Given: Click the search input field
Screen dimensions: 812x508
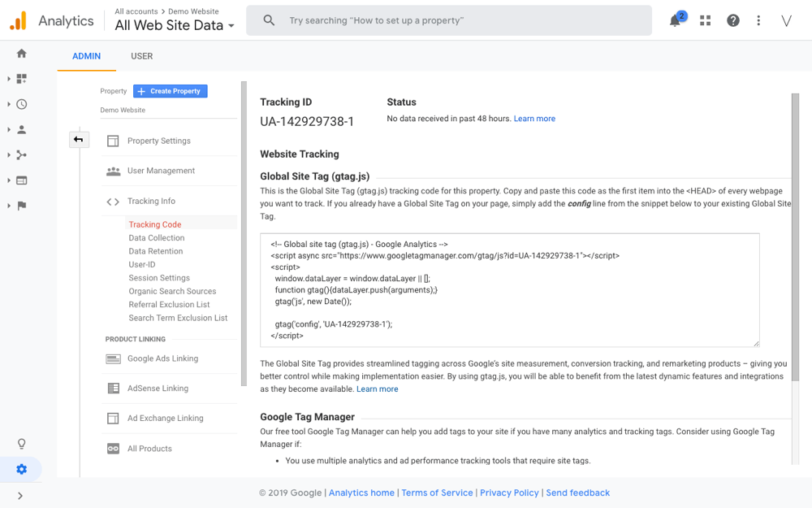Looking at the screenshot, I should [x=449, y=21].
